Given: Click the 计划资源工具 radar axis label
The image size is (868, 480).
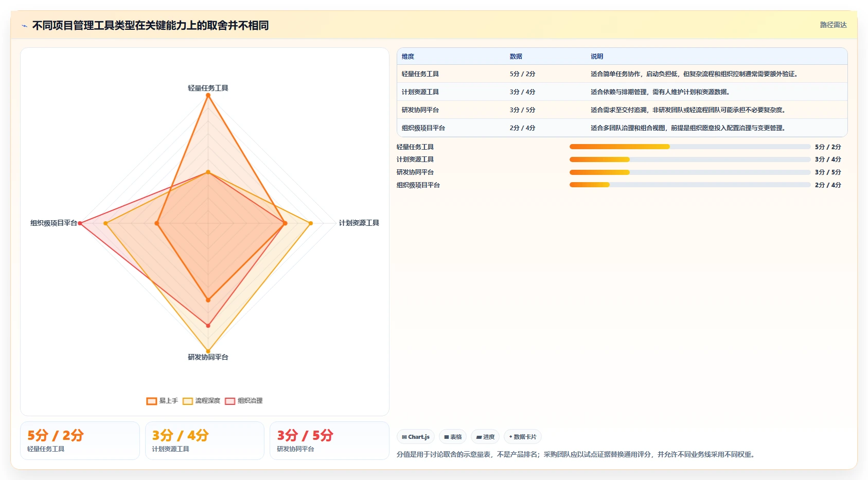Looking at the screenshot, I should [x=359, y=223].
